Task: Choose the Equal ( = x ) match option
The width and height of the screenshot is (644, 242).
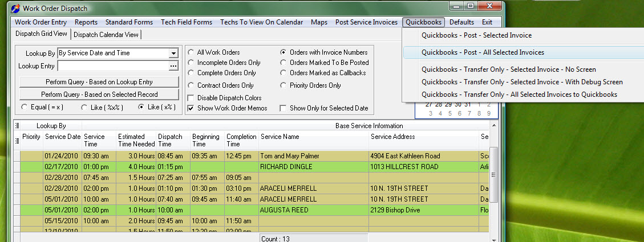Action: coord(24,107)
